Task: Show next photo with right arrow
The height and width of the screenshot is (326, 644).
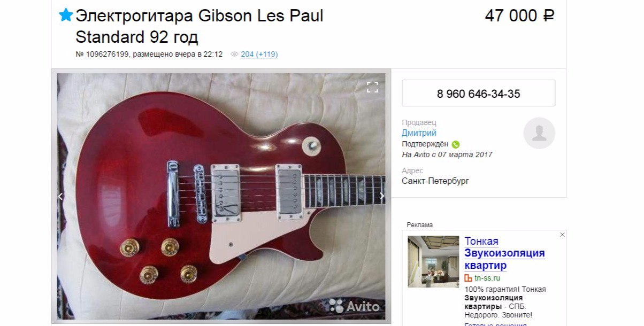Action: 381,196
